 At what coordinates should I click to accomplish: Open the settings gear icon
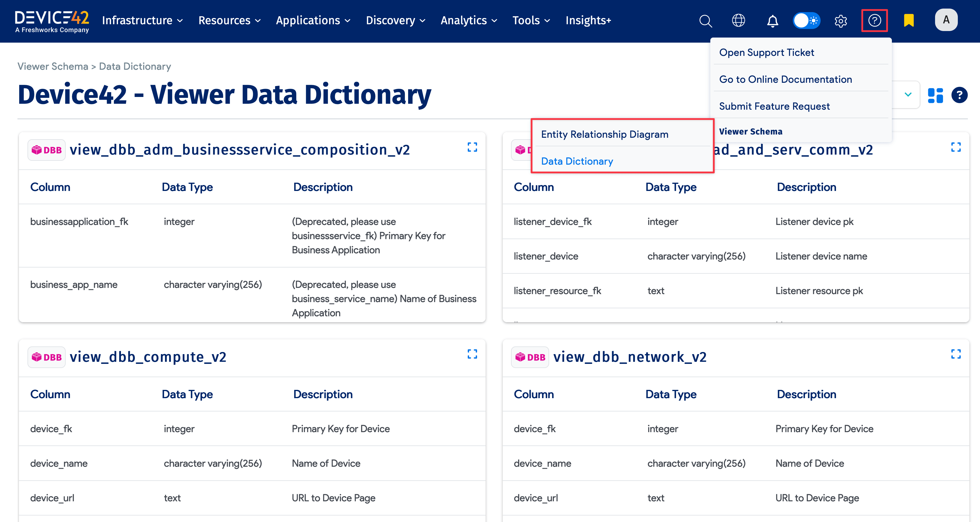[841, 20]
